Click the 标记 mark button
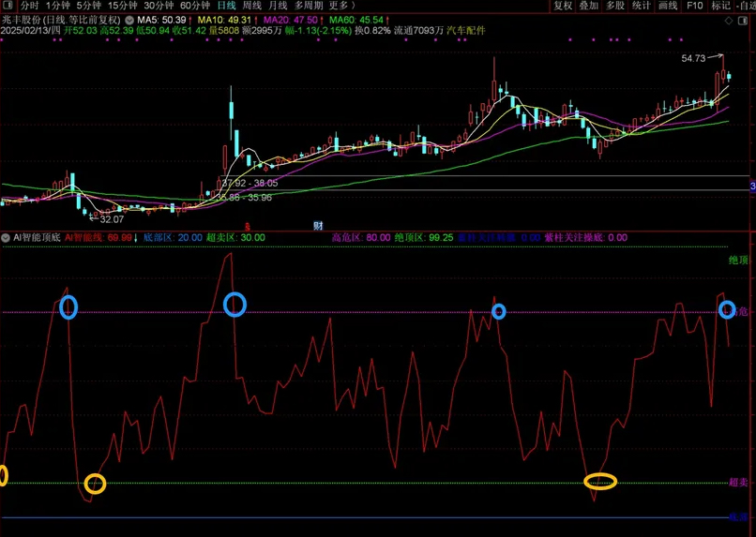The width and height of the screenshot is (756, 537). point(720,6)
